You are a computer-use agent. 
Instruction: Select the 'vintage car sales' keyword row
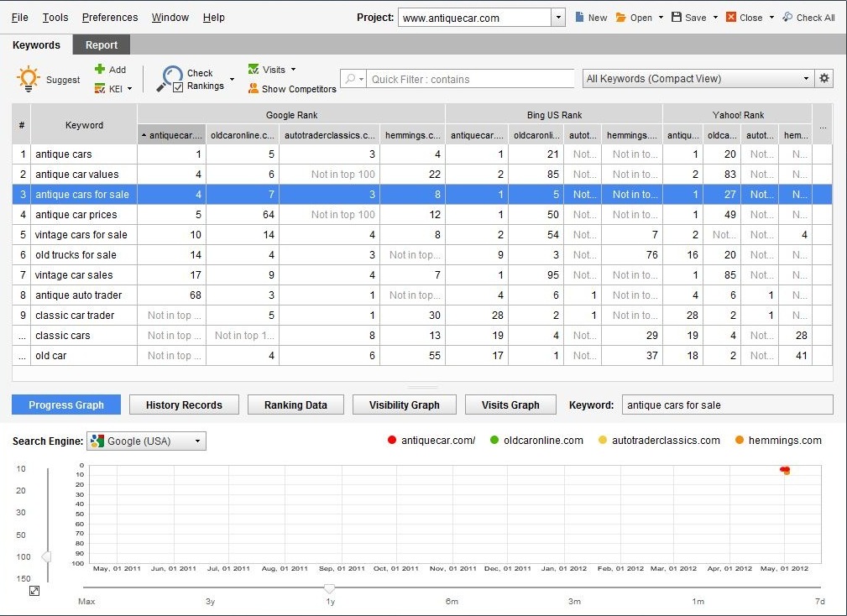[422, 274]
